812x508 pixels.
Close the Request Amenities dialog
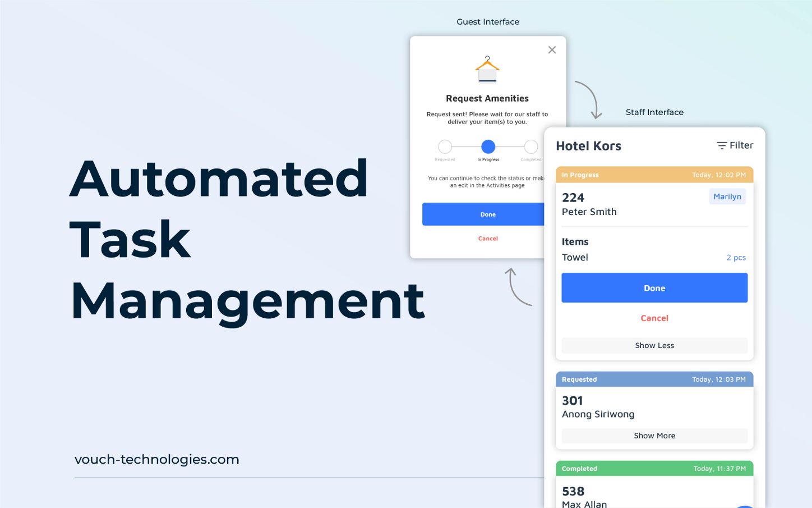552,50
